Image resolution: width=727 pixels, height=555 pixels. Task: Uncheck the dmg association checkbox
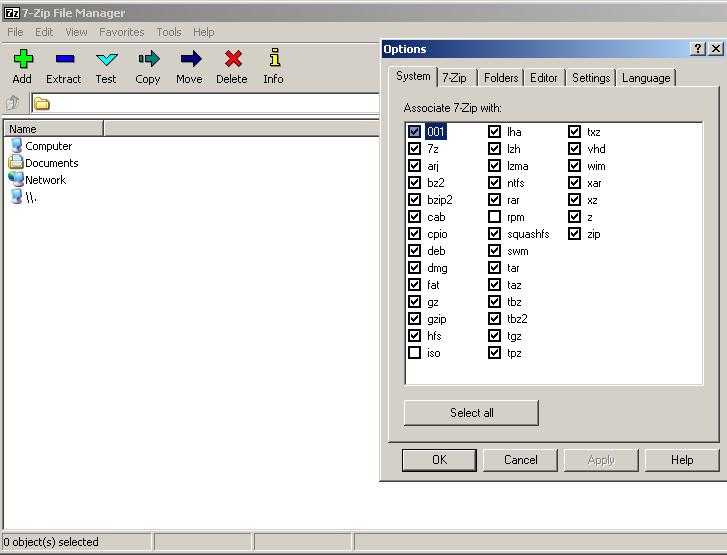(x=415, y=268)
